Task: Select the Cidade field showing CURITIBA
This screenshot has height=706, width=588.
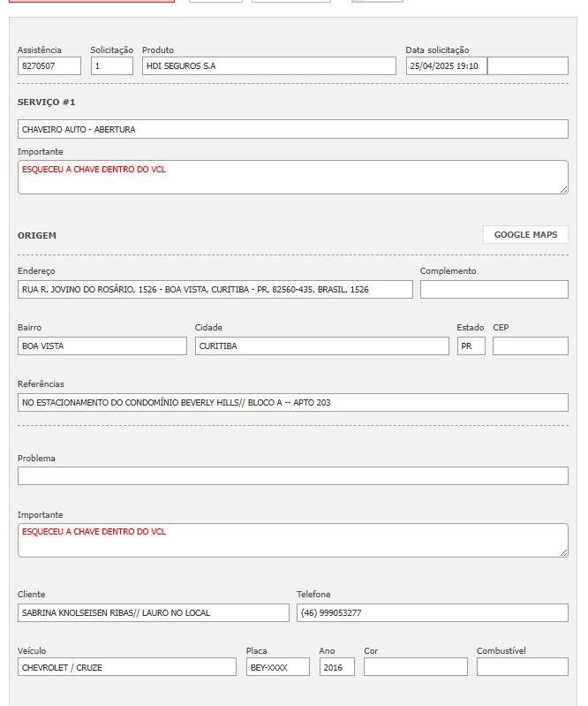Action: tap(321, 346)
